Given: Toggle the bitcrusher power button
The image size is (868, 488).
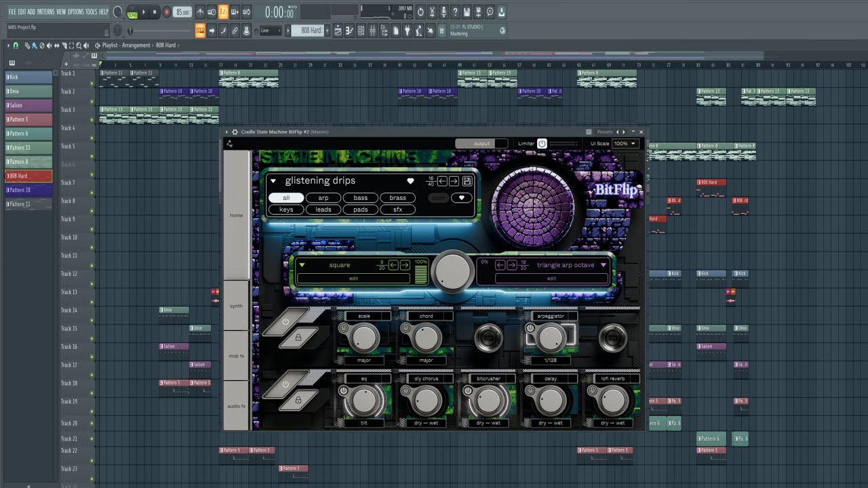Looking at the screenshot, I should point(468,391).
